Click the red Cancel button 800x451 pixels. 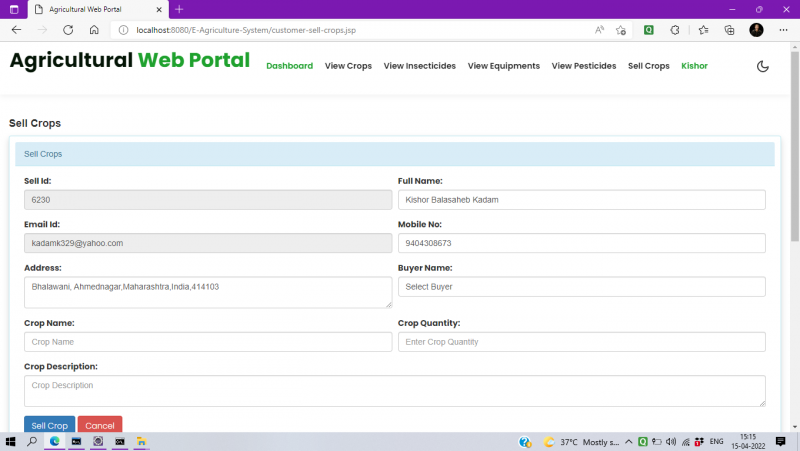pyautogui.click(x=99, y=425)
